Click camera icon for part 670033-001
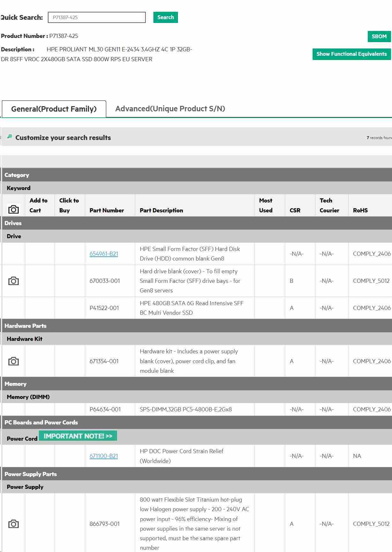The width and height of the screenshot is (392, 552). (13, 281)
